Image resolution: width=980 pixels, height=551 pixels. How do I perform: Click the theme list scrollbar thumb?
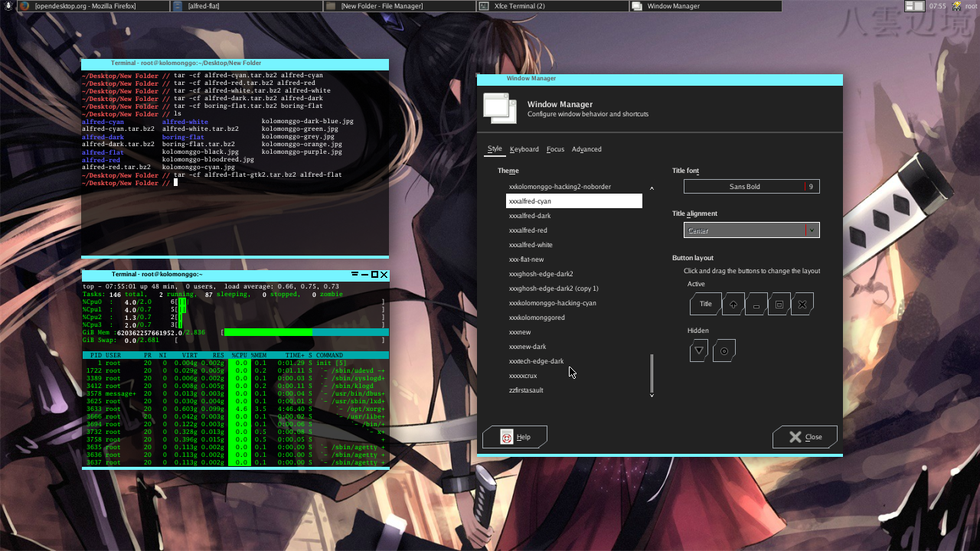(x=652, y=372)
